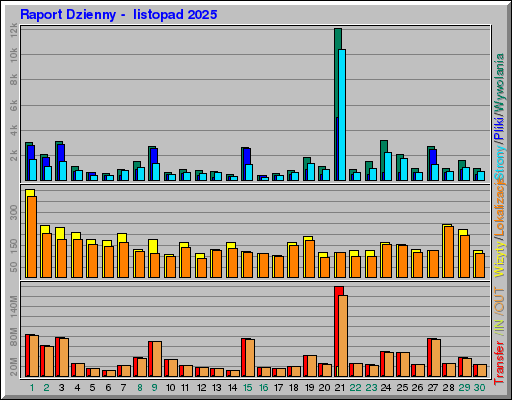512x400 pixels.
Task: Click day label '20' on the x-axis
Action: tap(325, 388)
